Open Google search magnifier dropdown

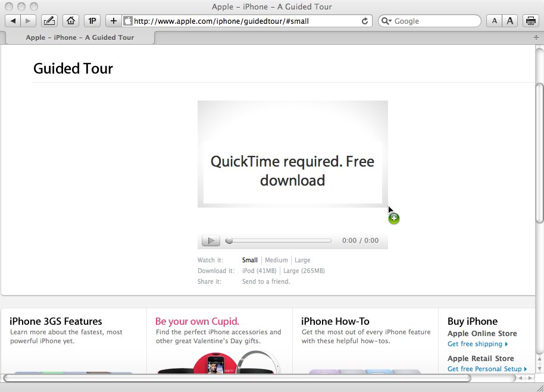(386, 21)
